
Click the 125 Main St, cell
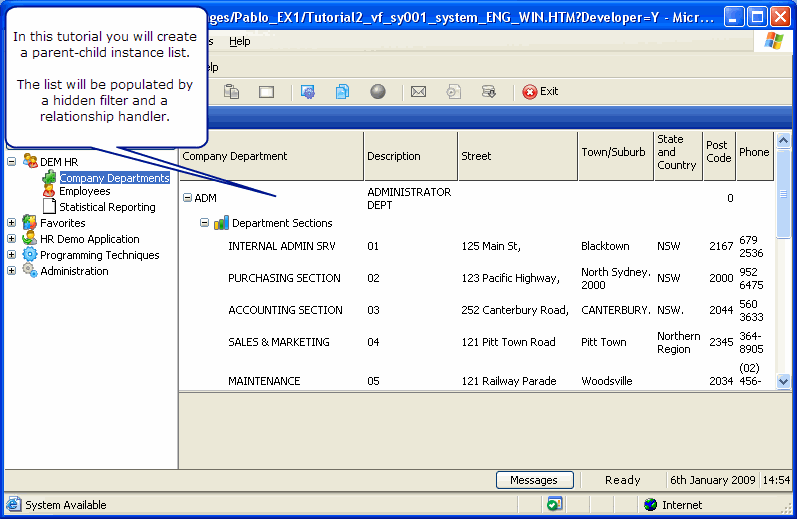pos(491,246)
